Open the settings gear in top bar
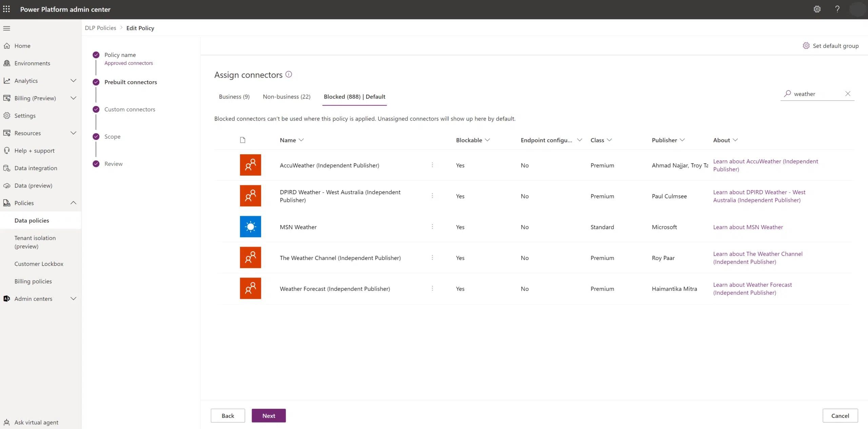The image size is (868, 429). pos(817,9)
